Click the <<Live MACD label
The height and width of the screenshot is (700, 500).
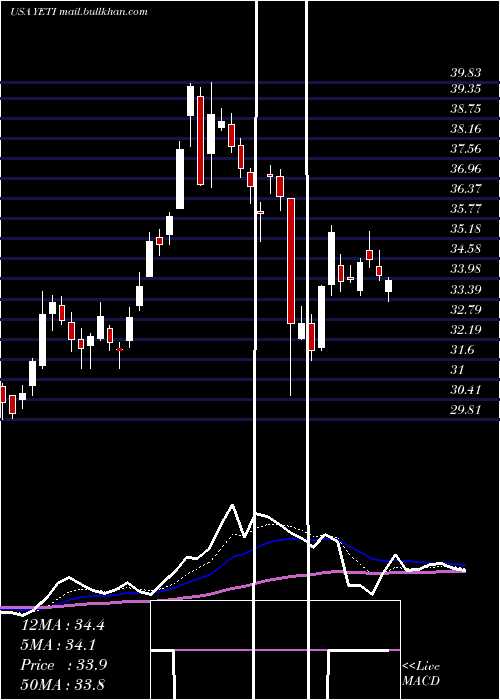point(421,674)
